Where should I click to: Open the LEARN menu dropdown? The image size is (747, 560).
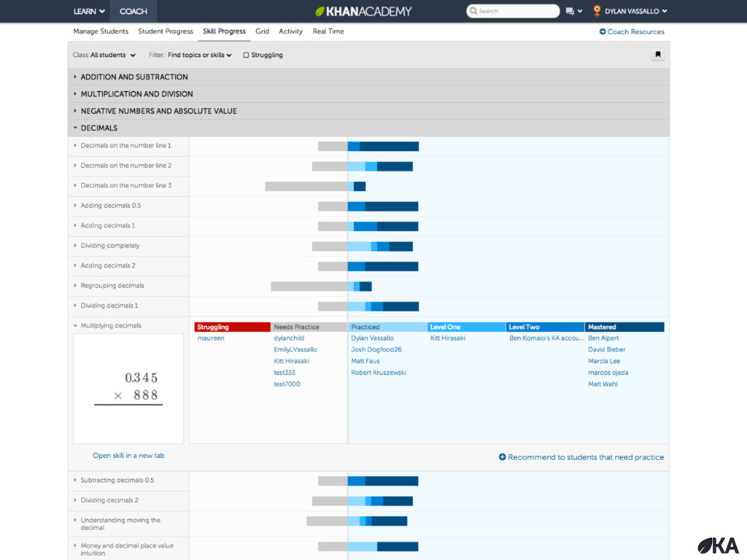point(88,11)
